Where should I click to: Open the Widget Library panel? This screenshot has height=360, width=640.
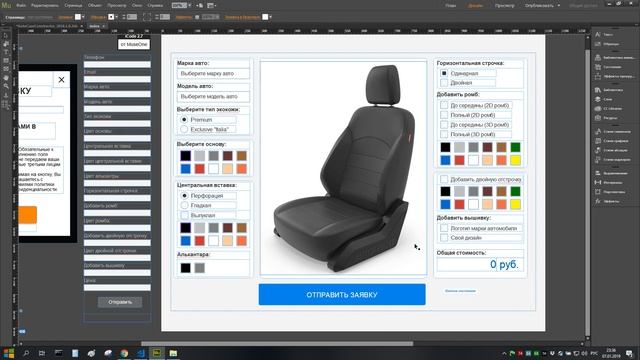[614, 58]
